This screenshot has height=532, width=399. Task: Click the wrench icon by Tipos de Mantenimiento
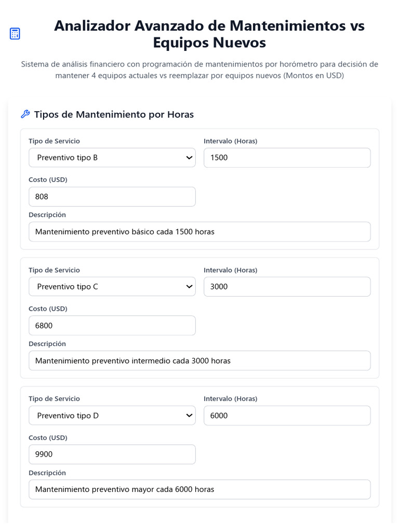coord(25,114)
